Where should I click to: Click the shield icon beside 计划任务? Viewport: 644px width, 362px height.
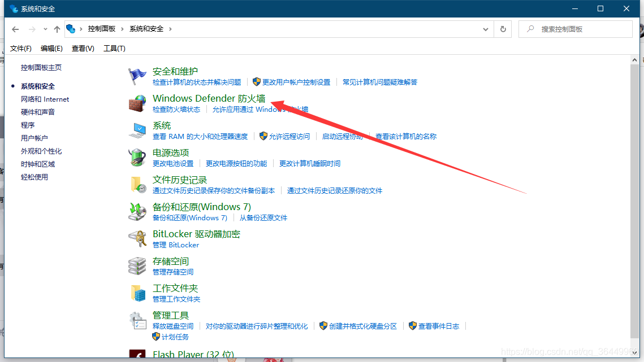point(156,337)
